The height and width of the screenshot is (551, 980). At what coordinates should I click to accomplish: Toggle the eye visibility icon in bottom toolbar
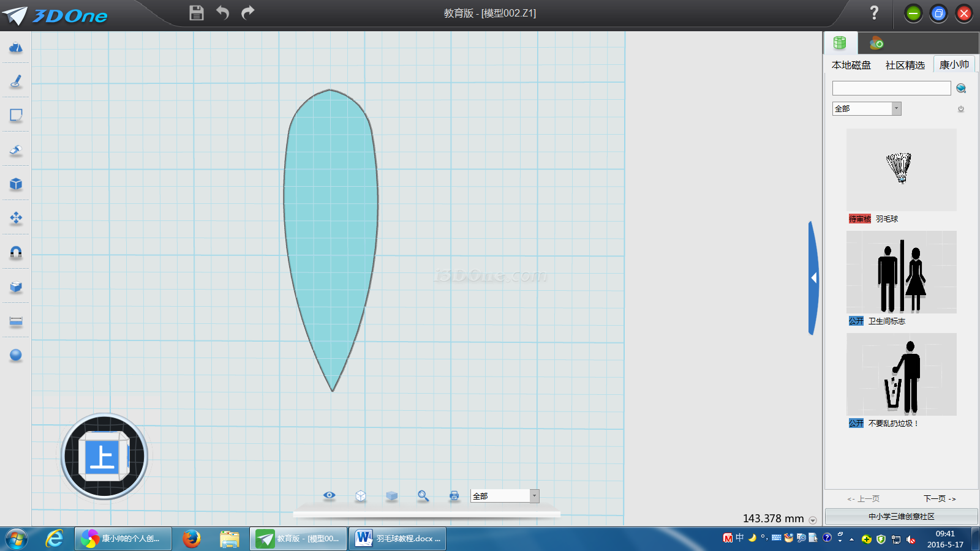coord(330,495)
